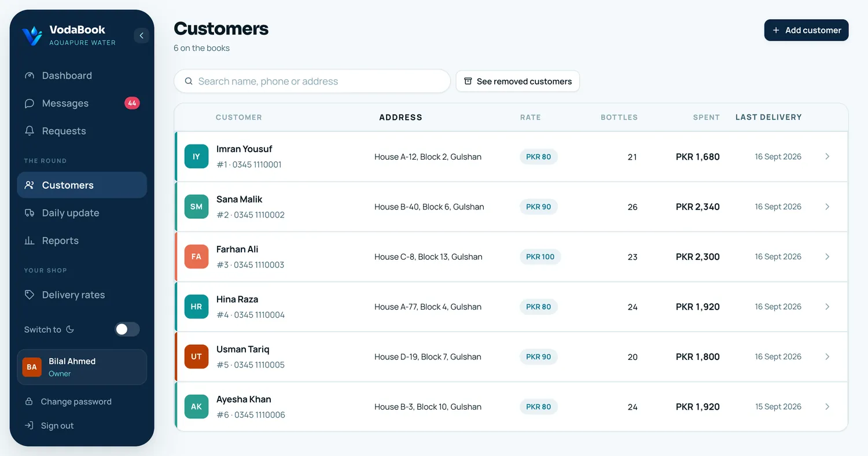Open the Sana Malik row chevron
Image resolution: width=868 pixels, height=456 pixels.
827,207
